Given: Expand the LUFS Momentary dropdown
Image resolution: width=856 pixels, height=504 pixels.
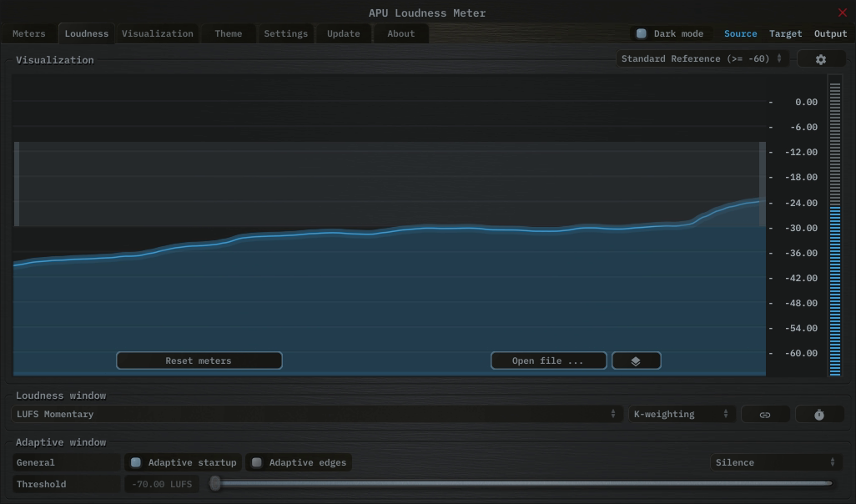Looking at the screenshot, I should pyautogui.click(x=317, y=415).
